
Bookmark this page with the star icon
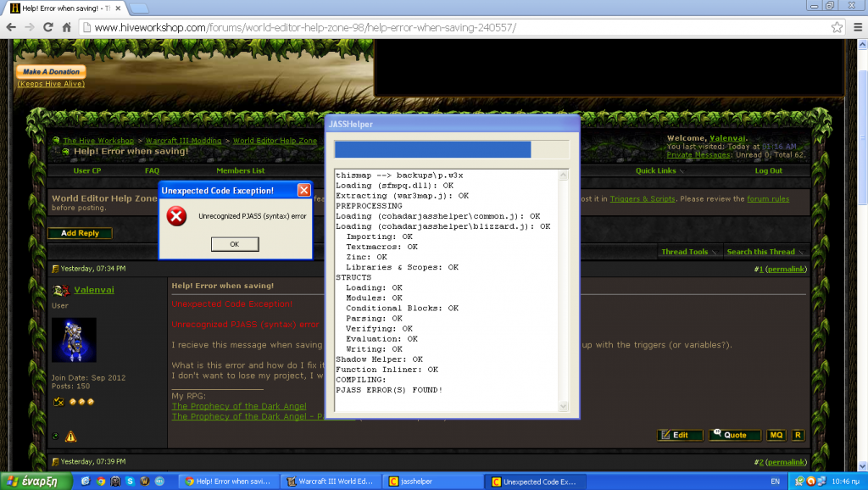pos(837,27)
